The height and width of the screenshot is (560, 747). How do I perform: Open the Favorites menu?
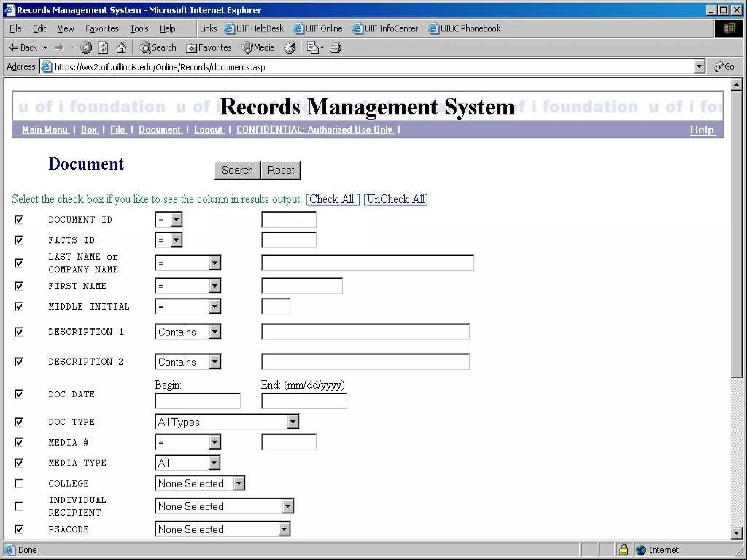tap(102, 28)
